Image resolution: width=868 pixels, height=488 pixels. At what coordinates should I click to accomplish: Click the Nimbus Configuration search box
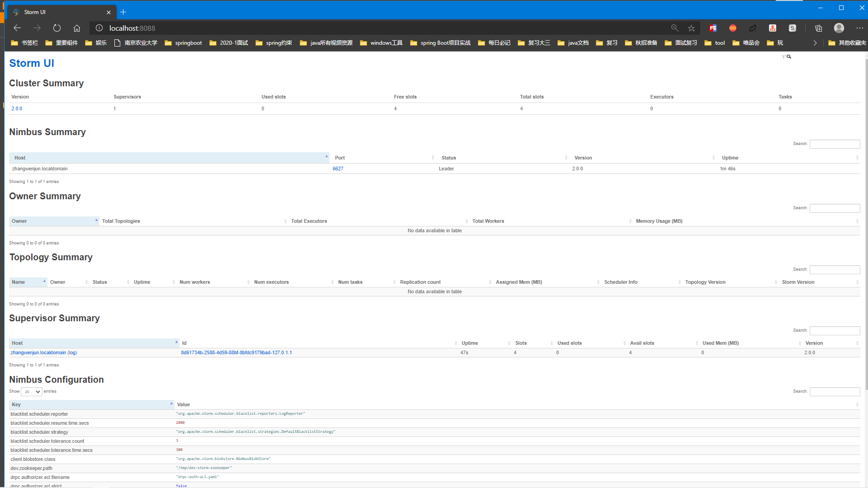pos(835,392)
